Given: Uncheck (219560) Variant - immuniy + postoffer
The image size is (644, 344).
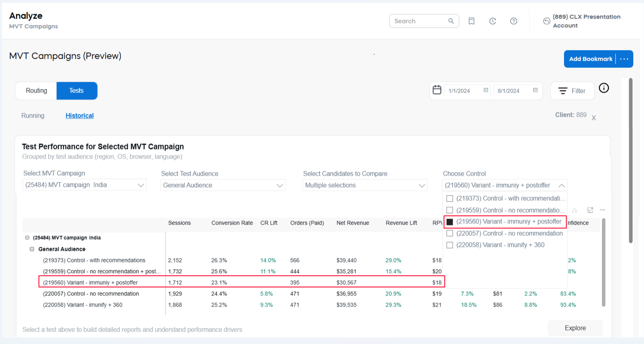Looking at the screenshot, I should [x=450, y=222].
